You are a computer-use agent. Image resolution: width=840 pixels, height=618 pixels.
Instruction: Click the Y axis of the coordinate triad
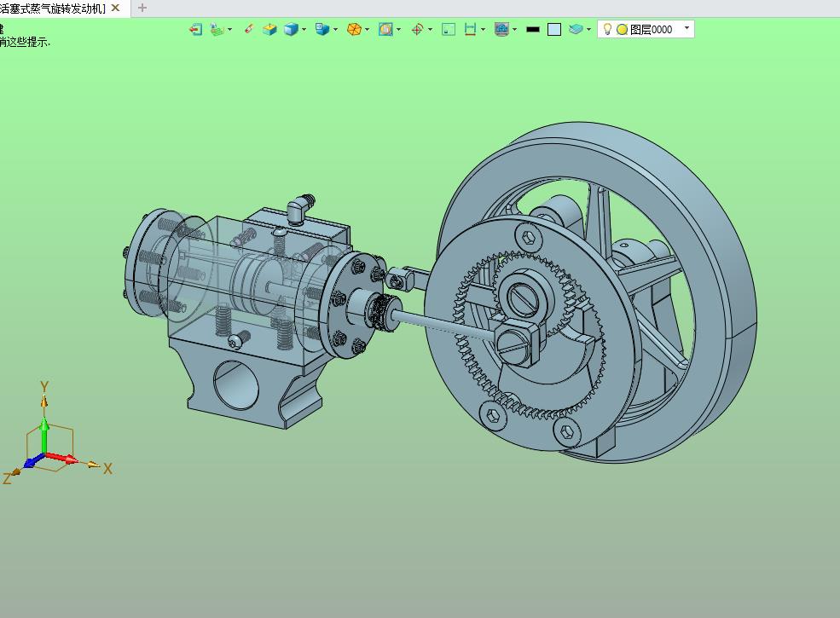[x=44, y=415]
